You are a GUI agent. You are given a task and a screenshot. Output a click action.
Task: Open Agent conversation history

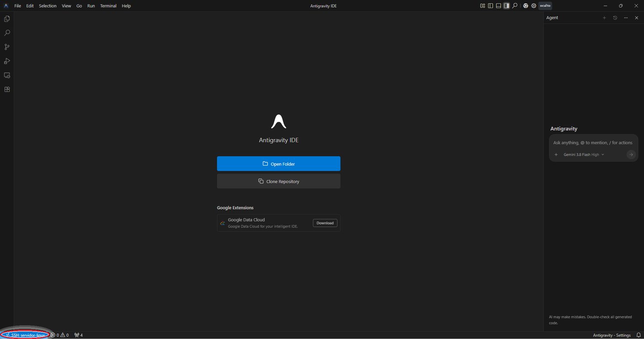pyautogui.click(x=615, y=18)
